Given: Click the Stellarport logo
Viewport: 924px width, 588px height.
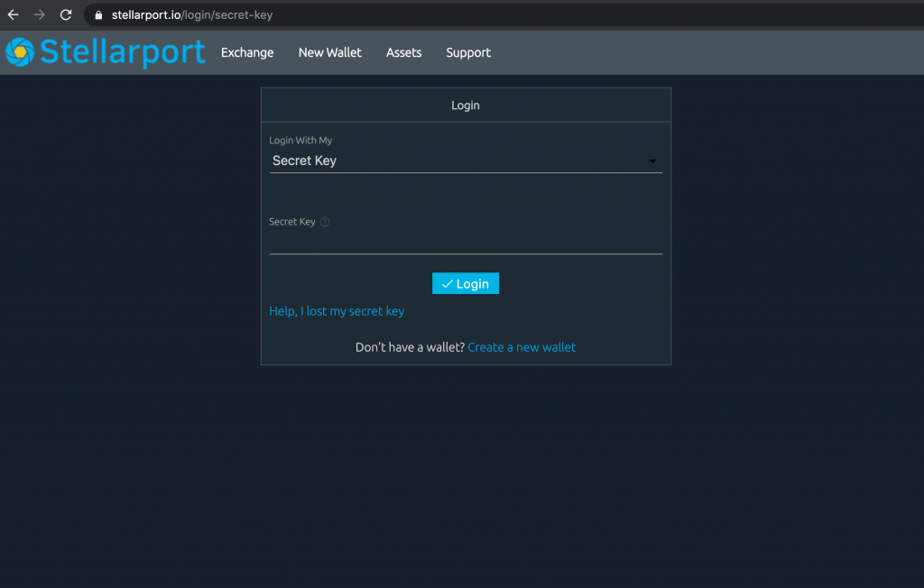Looking at the screenshot, I should (x=106, y=51).
